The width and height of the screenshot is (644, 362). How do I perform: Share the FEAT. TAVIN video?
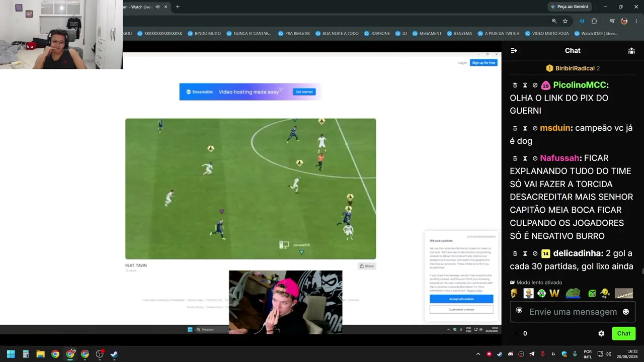coord(367,266)
